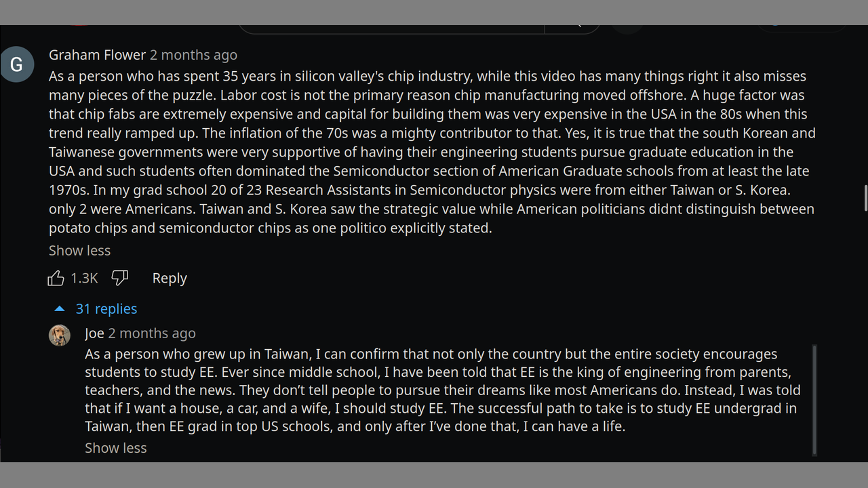Click the thumbs-down dislike icon
The width and height of the screenshot is (868, 488).
119,278
